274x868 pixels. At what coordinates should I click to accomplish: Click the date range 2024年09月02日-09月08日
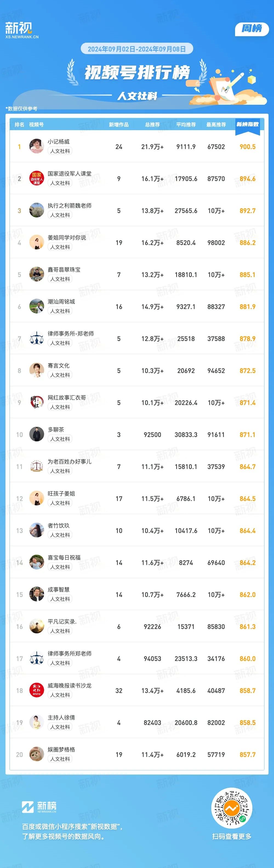(x=137, y=49)
